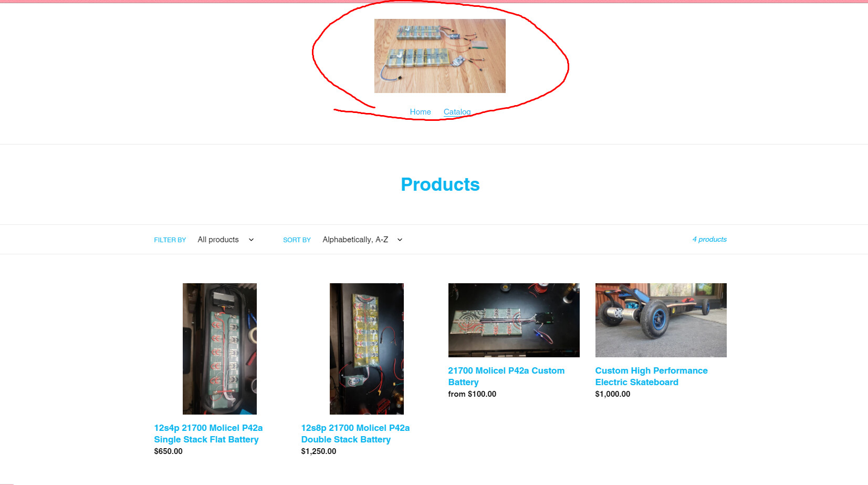868x485 pixels.
Task: Click the 12s8p 21700 Molicel P42a Double Stack title
Action: pos(355,434)
